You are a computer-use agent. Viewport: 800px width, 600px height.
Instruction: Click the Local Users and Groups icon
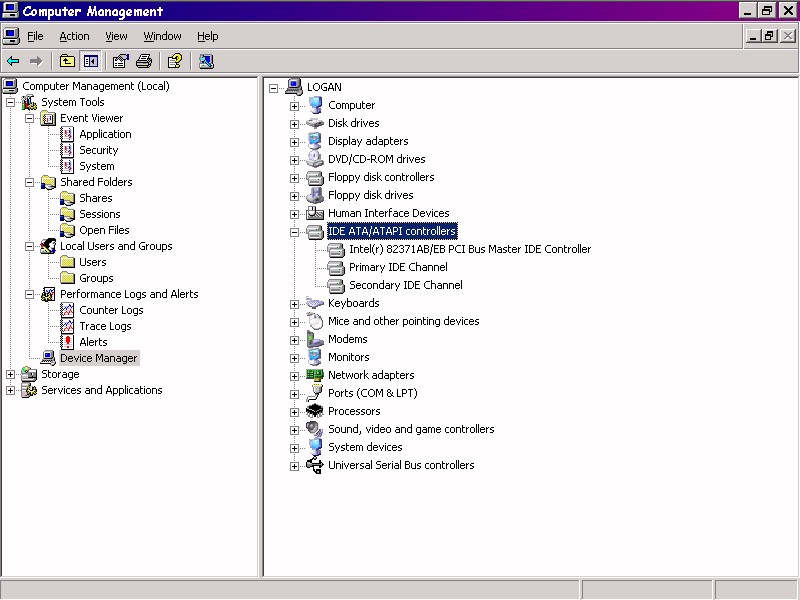(x=48, y=246)
